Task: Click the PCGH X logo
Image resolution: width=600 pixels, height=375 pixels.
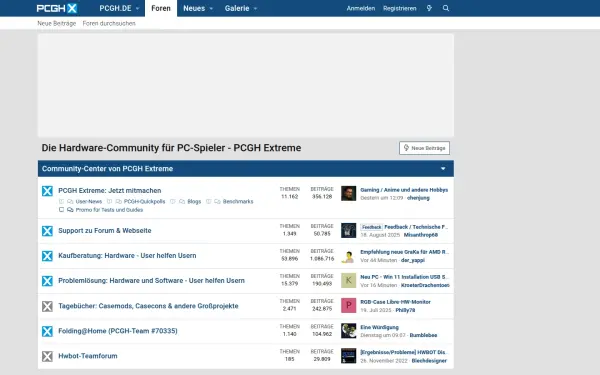Action: 57,8
